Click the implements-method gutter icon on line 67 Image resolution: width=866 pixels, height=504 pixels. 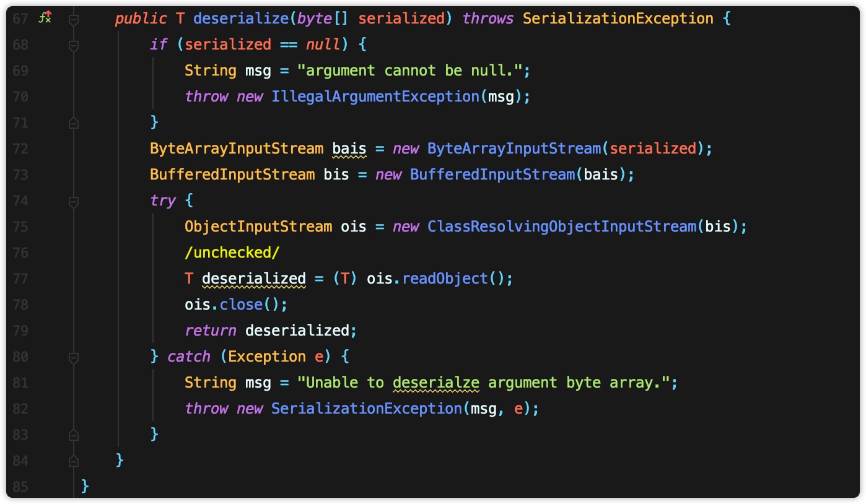pyautogui.click(x=45, y=18)
